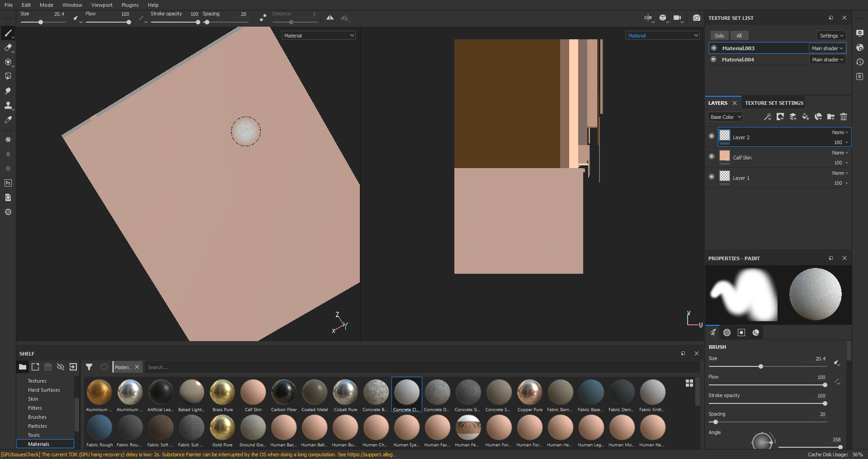868x459 pixels.
Task: Open the Alpha properties tab icon
Action: pos(727,333)
